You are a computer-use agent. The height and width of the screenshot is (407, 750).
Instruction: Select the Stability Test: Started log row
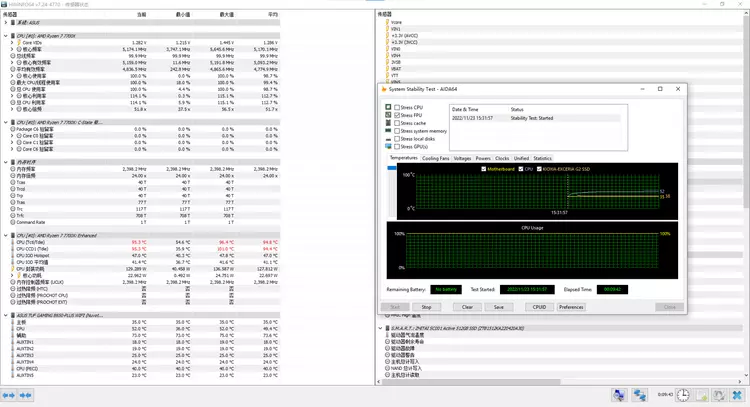[x=536, y=118]
